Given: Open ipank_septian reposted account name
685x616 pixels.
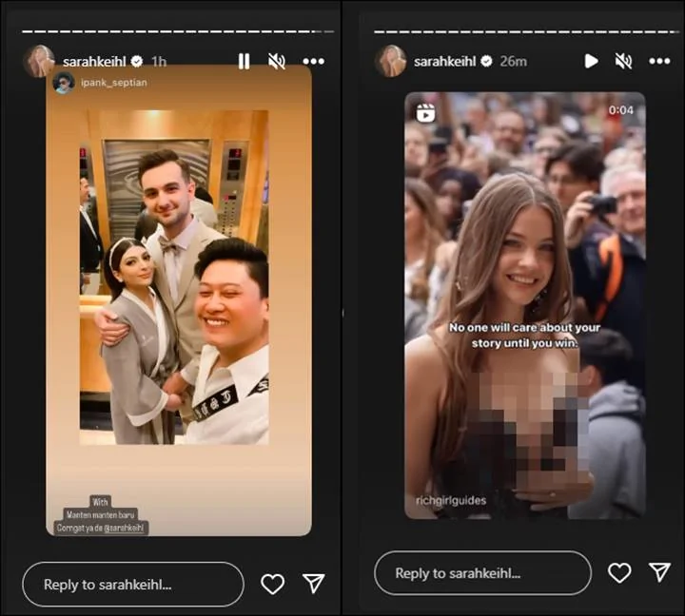Looking at the screenshot, I should pos(114,83).
